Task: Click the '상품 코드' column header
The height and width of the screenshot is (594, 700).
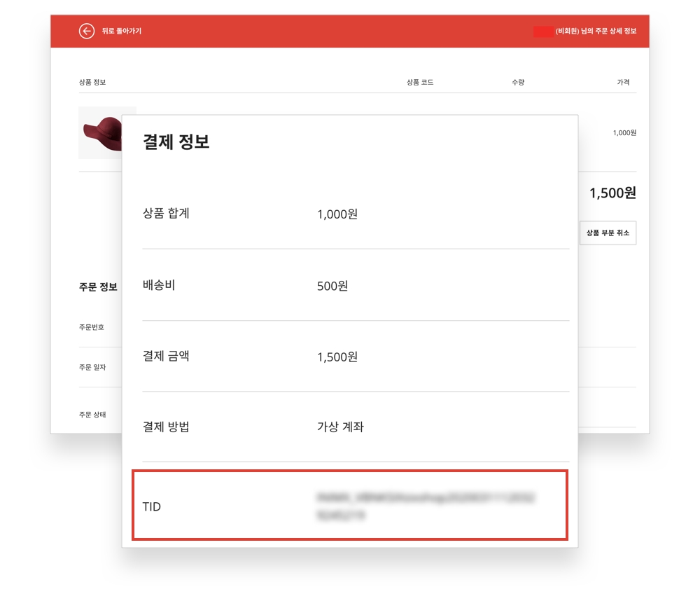Action: pyautogui.click(x=420, y=83)
